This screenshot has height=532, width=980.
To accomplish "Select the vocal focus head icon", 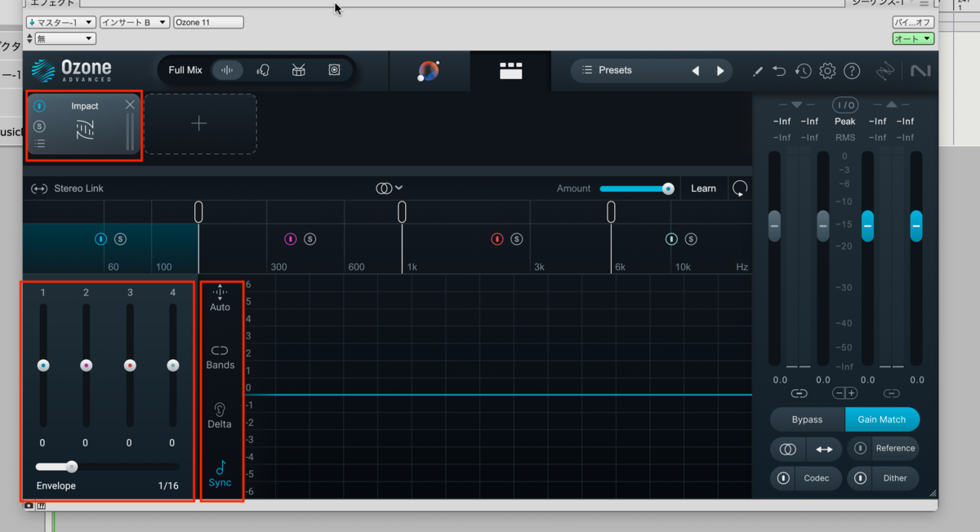I will point(263,70).
